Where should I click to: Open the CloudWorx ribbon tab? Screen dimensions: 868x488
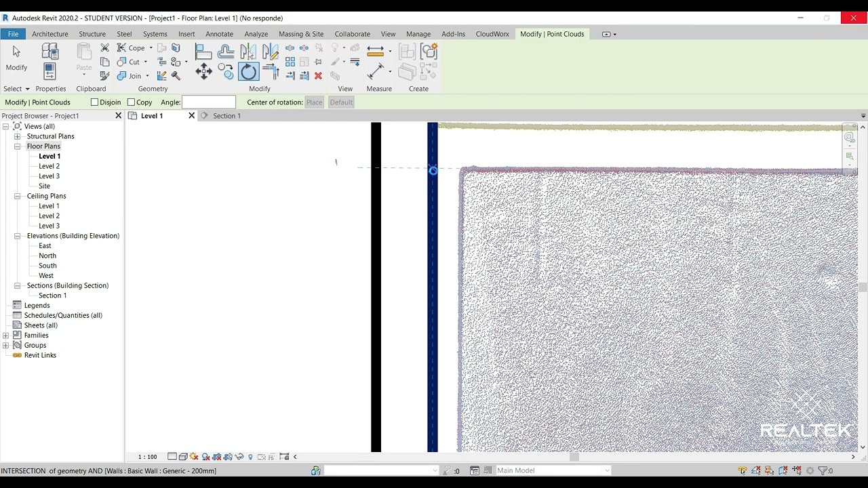(492, 34)
